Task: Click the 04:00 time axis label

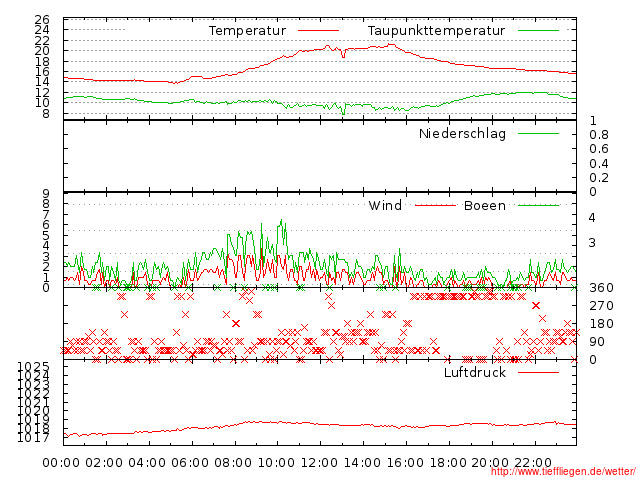Action: [147, 463]
